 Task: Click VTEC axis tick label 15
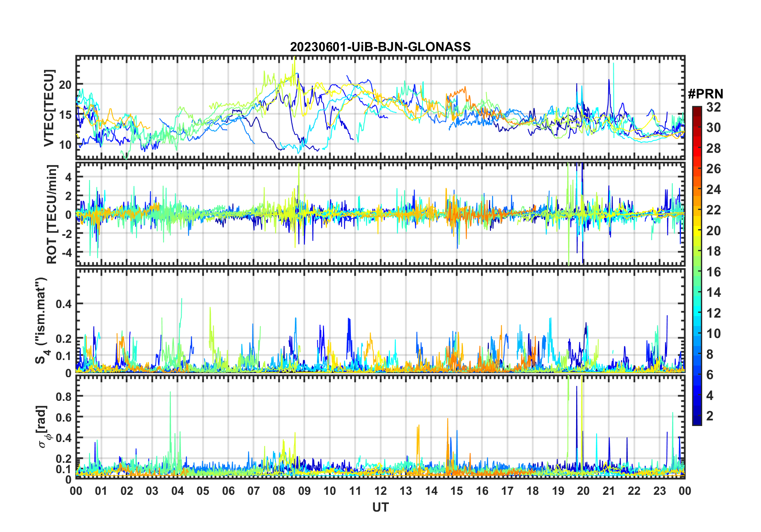pyautogui.click(x=65, y=115)
